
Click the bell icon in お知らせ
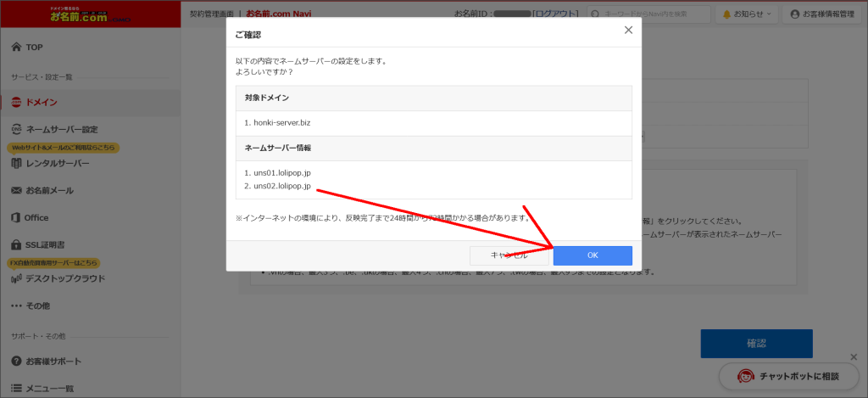[726, 14]
